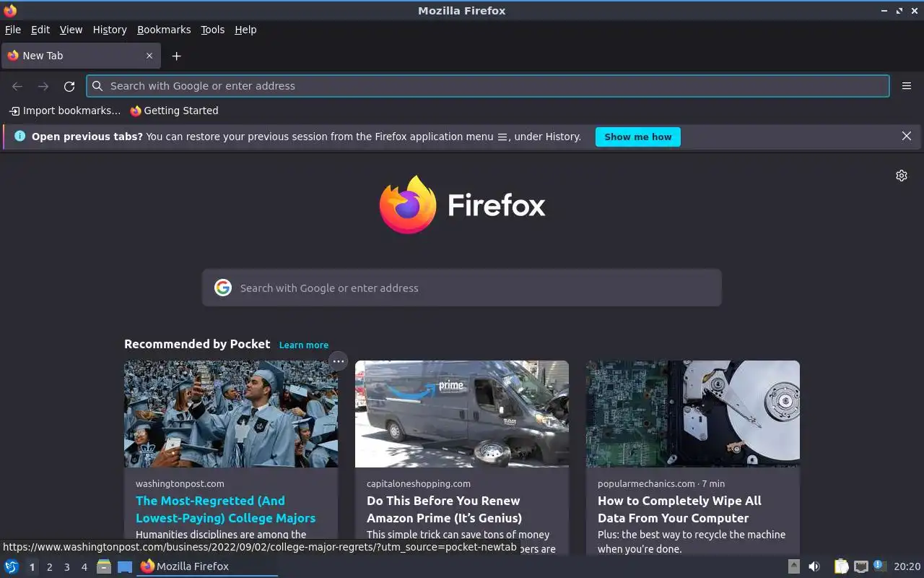Switch to virtual desktop 4
This screenshot has width=924, height=578.
tap(84, 567)
